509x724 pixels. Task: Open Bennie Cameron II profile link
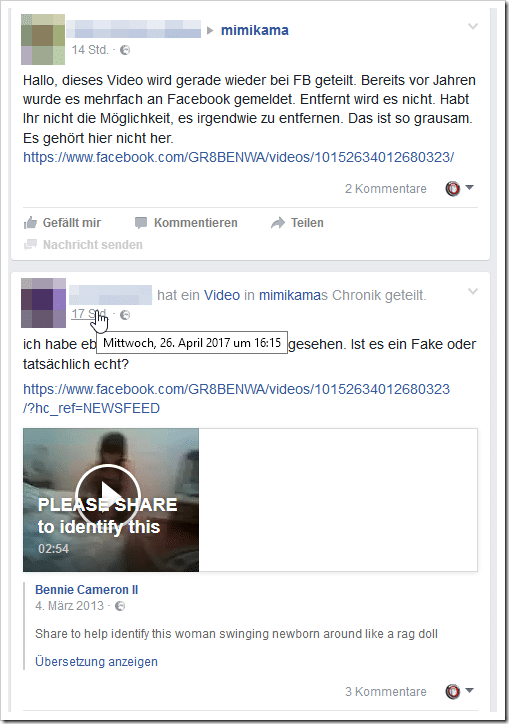86,590
